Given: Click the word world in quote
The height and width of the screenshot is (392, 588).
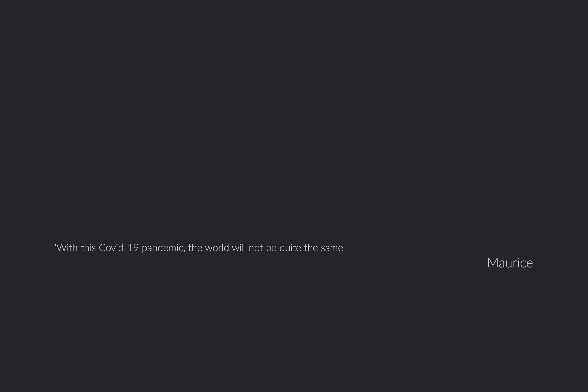Looking at the screenshot, I should click(x=217, y=248).
